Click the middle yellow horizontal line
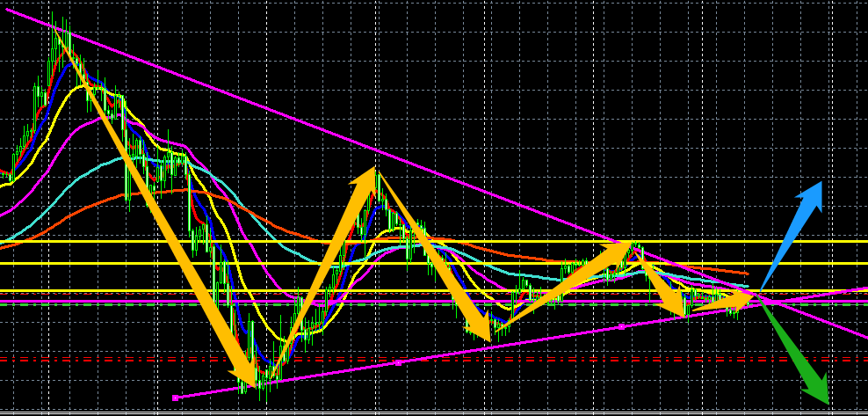Image resolution: width=868 pixels, height=416 pixels. [434, 263]
